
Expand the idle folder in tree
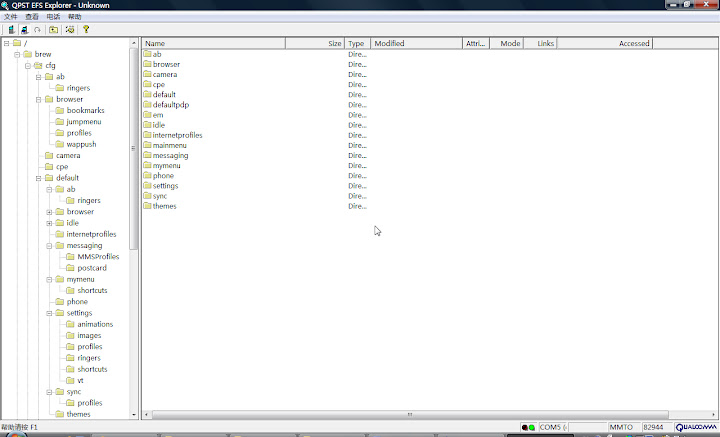click(49, 223)
